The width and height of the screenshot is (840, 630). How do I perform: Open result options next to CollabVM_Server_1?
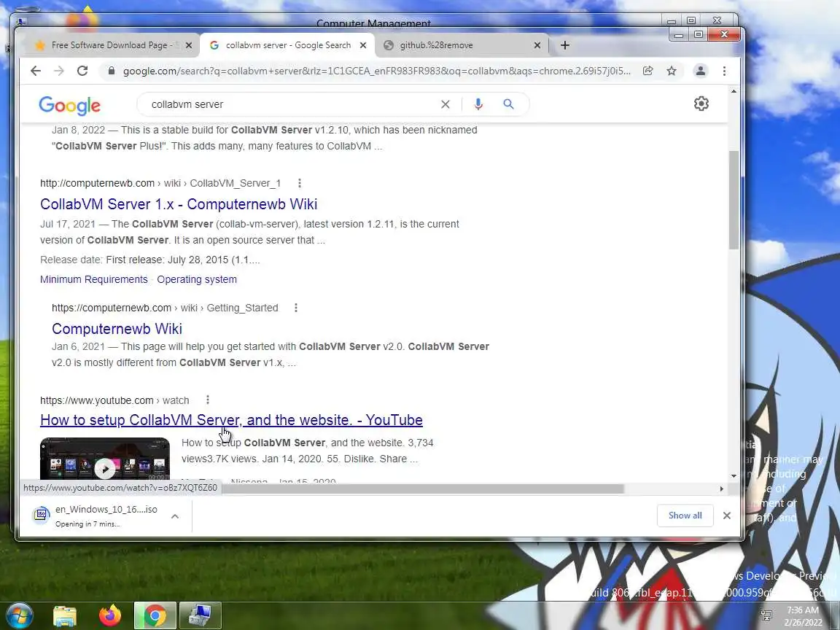(300, 183)
